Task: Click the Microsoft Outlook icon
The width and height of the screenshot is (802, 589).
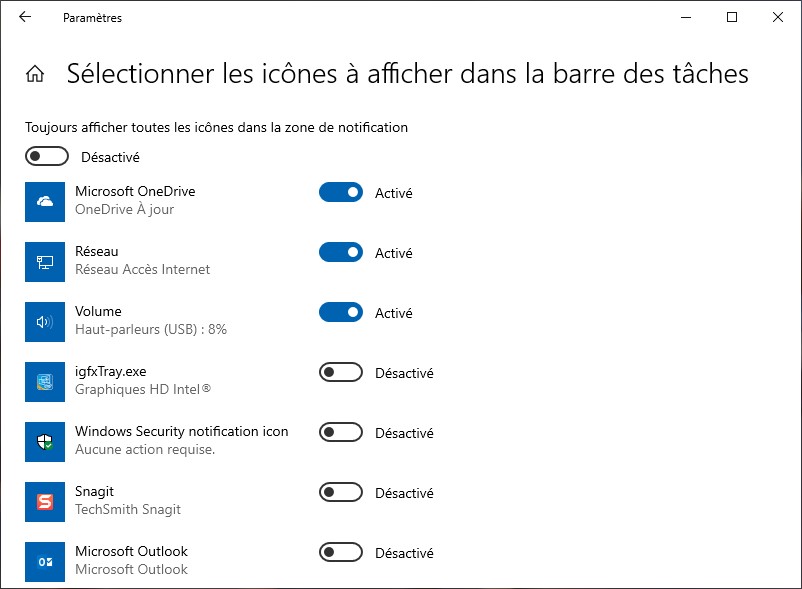Action: [x=45, y=562]
